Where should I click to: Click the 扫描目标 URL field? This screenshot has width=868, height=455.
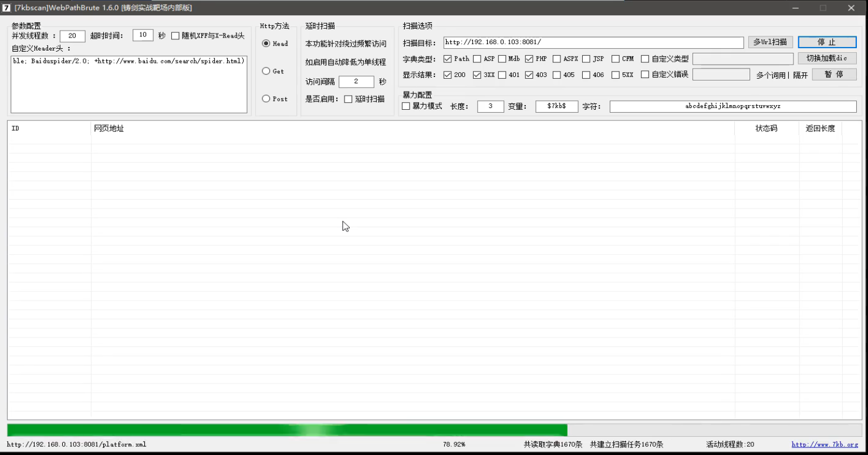593,42
